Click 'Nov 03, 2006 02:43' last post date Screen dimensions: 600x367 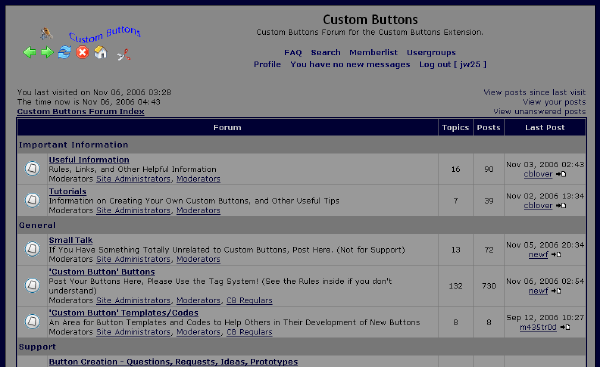pos(545,165)
